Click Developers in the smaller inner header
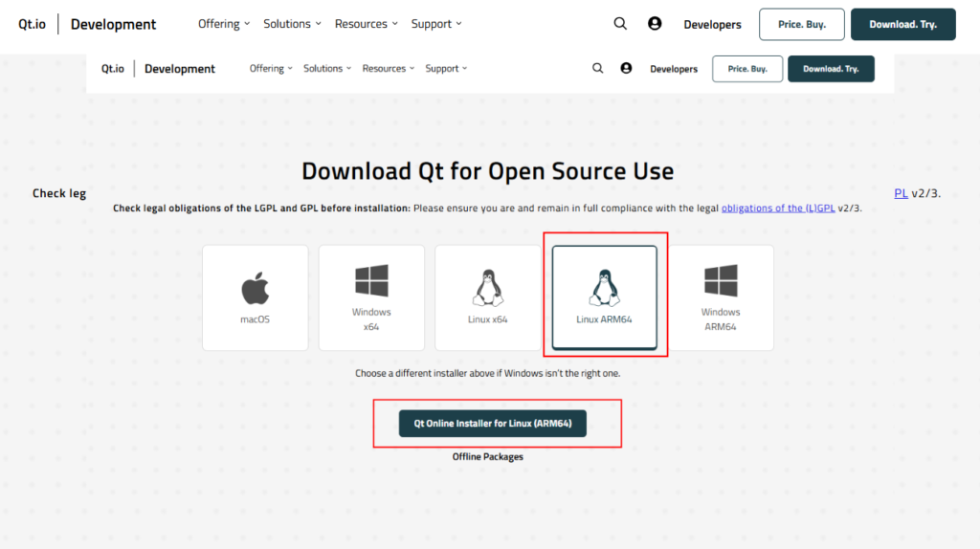The image size is (980, 549). coord(674,69)
